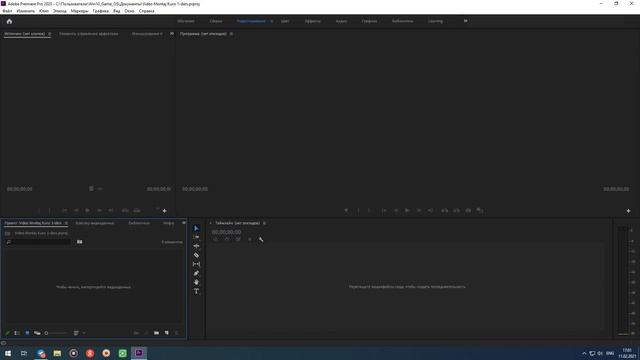Switch to Цвет workspace tab
Screen dimensions: 640x360
tap(285, 21)
